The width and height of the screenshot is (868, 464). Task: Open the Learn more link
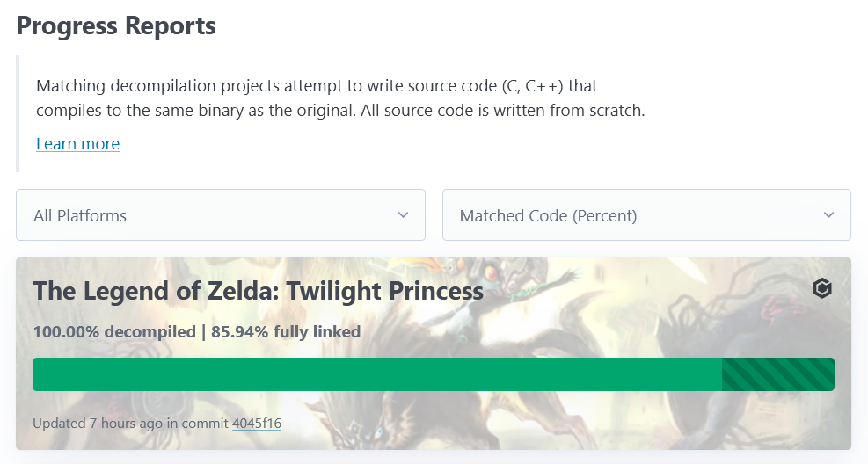77,143
